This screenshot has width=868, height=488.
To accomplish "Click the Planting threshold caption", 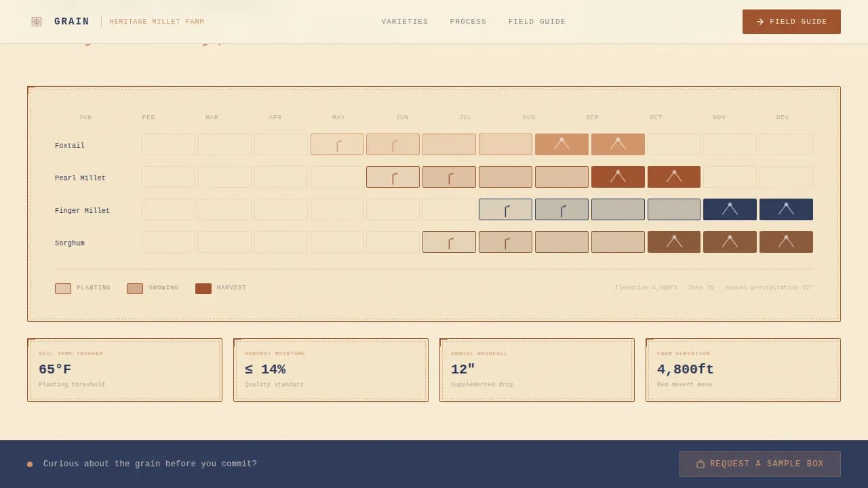I will click(72, 385).
